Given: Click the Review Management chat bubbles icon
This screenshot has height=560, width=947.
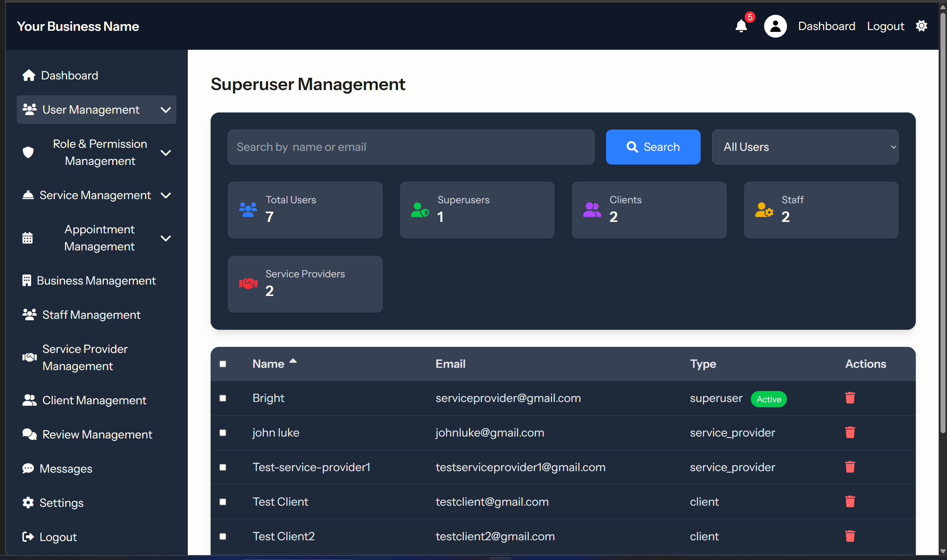Looking at the screenshot, I should [x=30, y=434].
